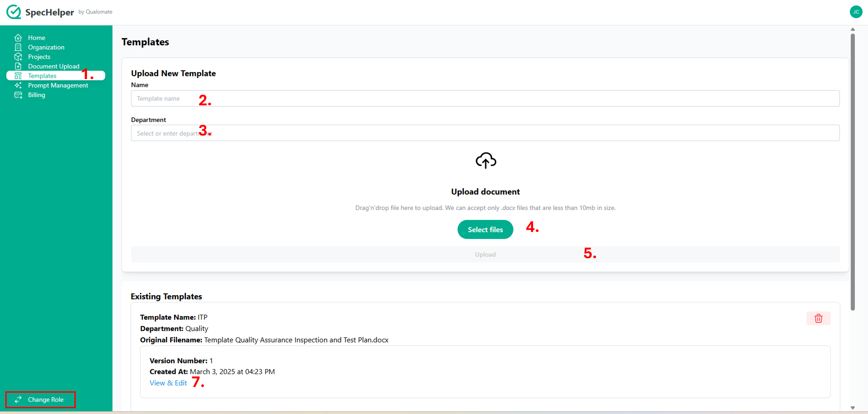
Task: Open the Billing sidebar entry
Action: 36,95
